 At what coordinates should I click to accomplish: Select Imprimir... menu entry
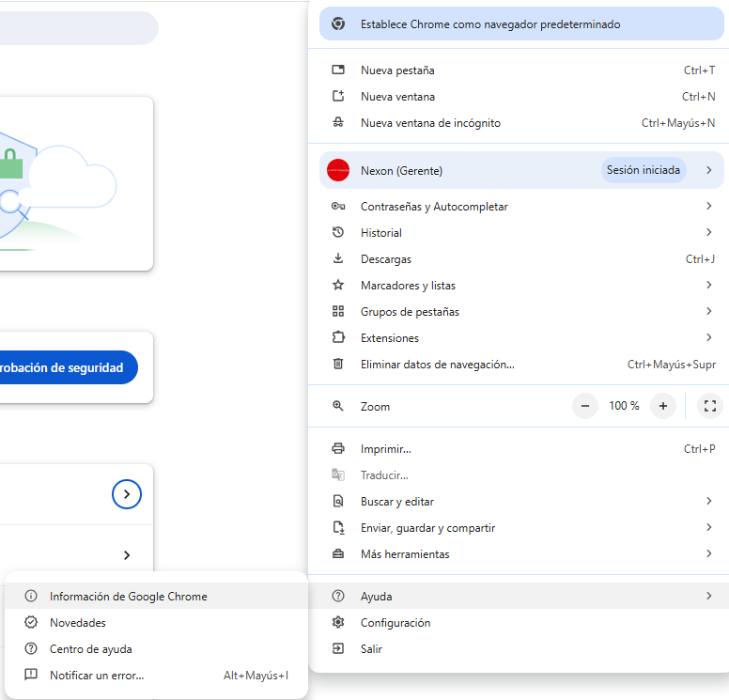coord(519,449)
